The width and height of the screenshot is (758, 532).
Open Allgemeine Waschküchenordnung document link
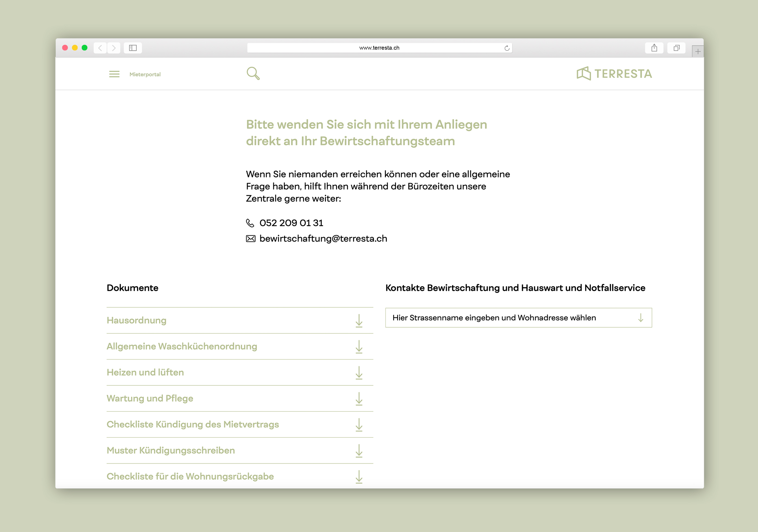point(182,346)
